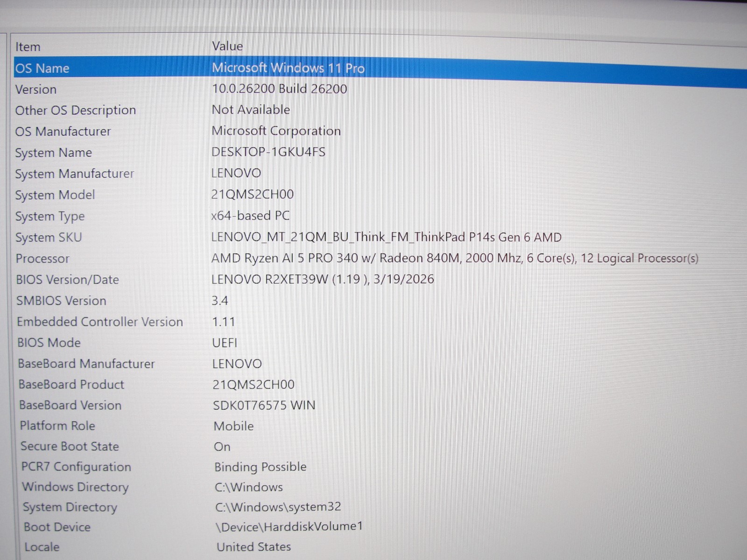The height and width of the screenshot is (560, 747).
Task: Click the Value column header
Action: [227, 46]
